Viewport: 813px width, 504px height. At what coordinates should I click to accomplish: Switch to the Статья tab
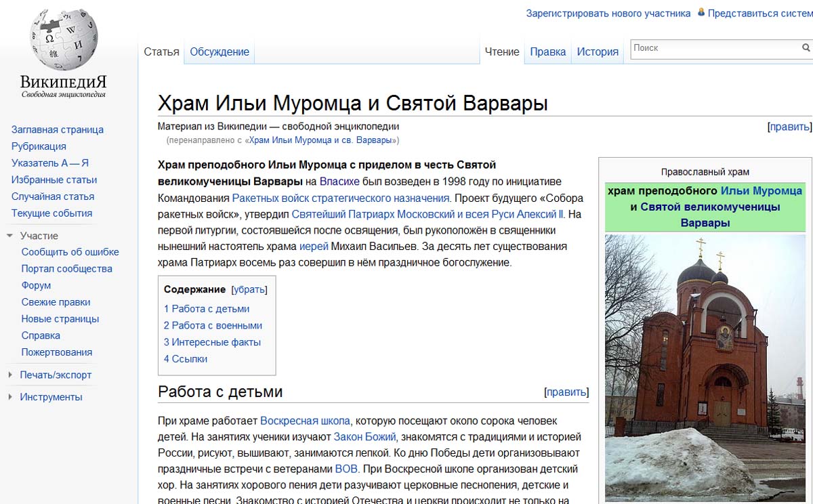point(161,52)
